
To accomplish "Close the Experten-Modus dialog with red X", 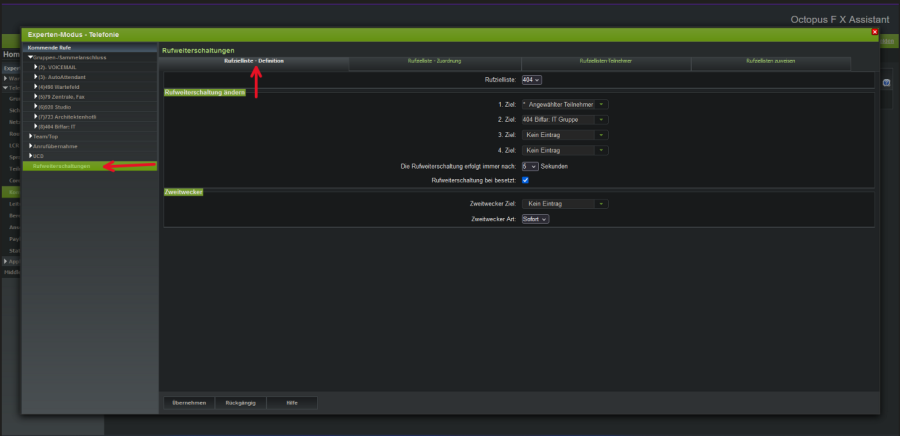I will [x=875, y=32].
